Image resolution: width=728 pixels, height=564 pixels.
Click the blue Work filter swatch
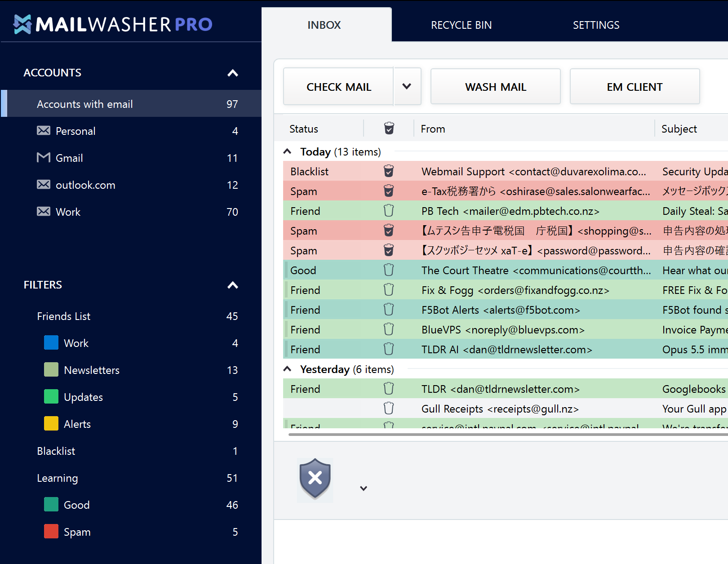(51, 342)
